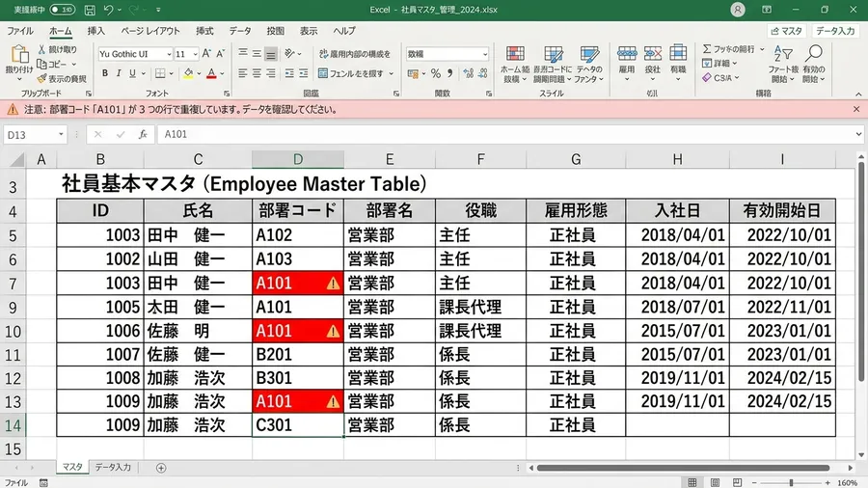The width and height of the screenshot is (868, 488).
Task: Open the Cell Styles icon menu
Action: click(589, 54)
